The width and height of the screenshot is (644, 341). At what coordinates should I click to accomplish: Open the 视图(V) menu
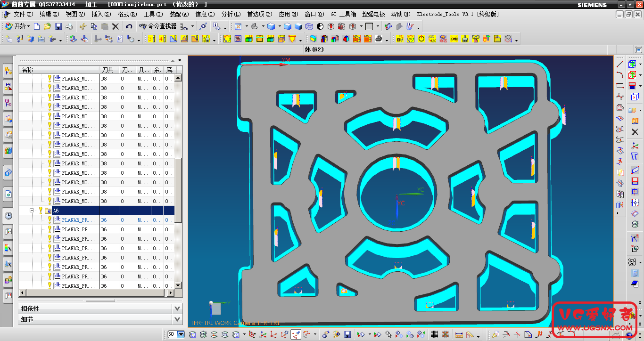[75, 15]
